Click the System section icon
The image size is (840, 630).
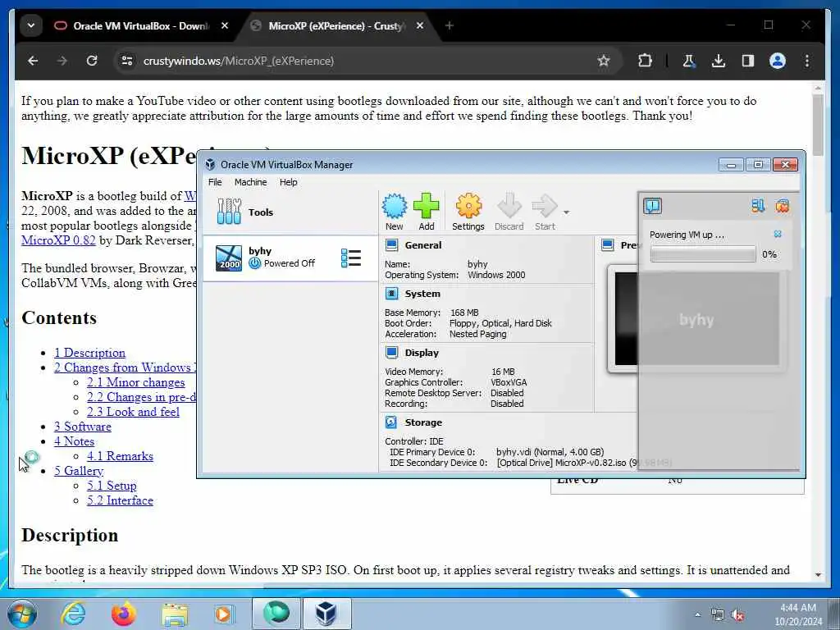pyautogui.click(x=391, y=294)
